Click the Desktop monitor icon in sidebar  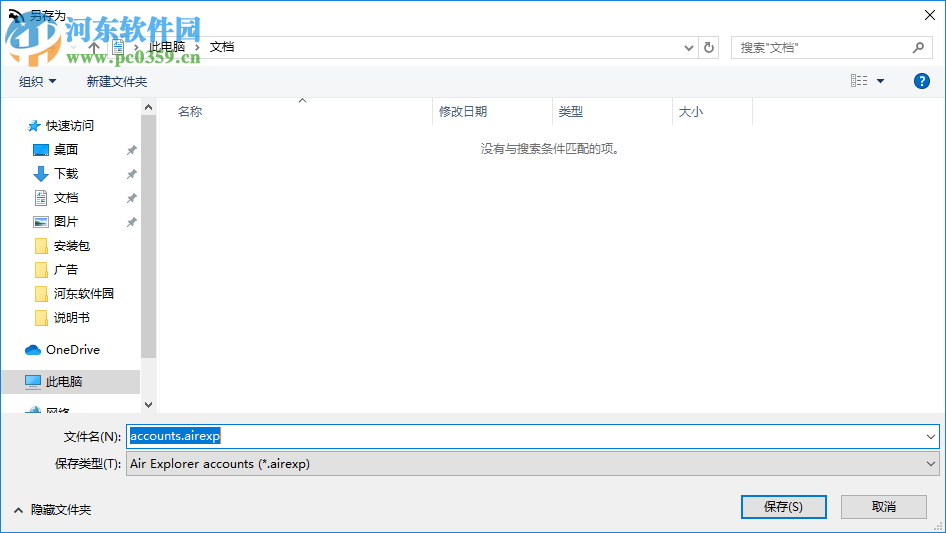[x=40, y=150]
